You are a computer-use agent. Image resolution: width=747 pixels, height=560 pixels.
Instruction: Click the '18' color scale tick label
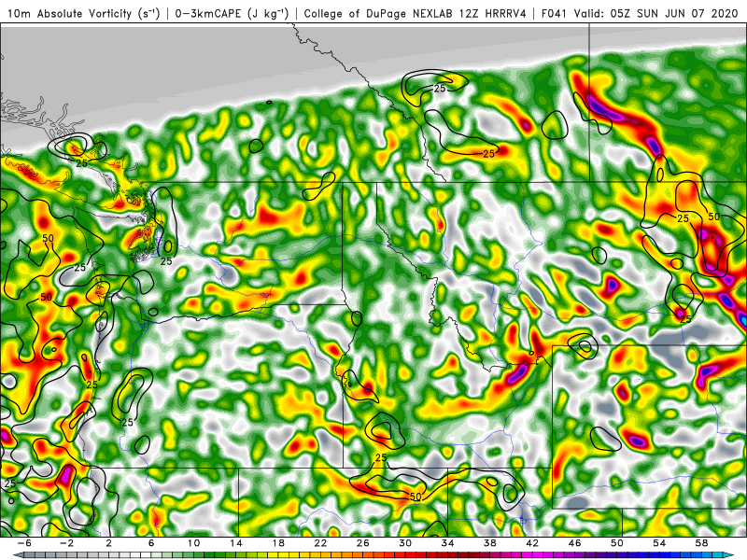278,543
